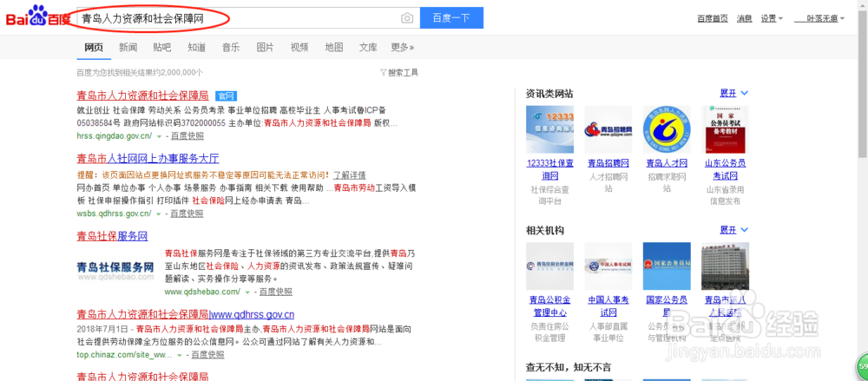
Task: Open the 青岛人才网 text link
Action: (667, 163)
